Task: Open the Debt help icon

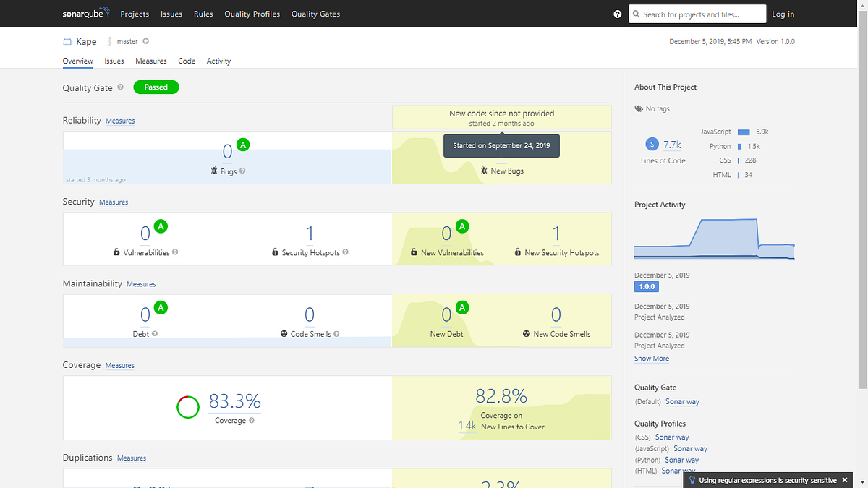Action: pyautogui.click(x=155, y=334)
